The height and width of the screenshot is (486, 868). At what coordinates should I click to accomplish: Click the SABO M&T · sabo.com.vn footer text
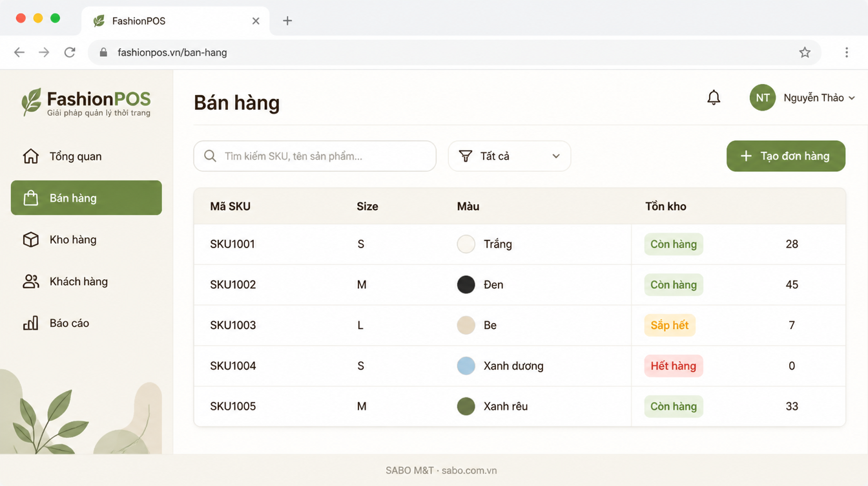tap(441, 470)
